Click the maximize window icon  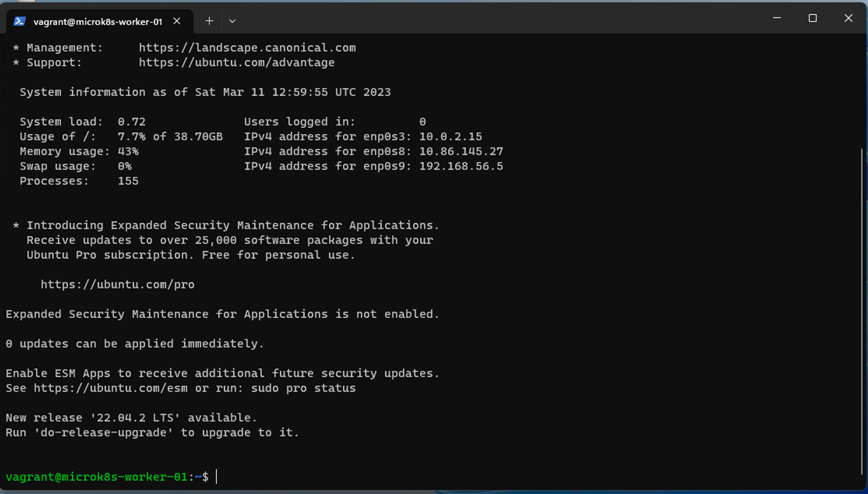[x=812, y=17]
